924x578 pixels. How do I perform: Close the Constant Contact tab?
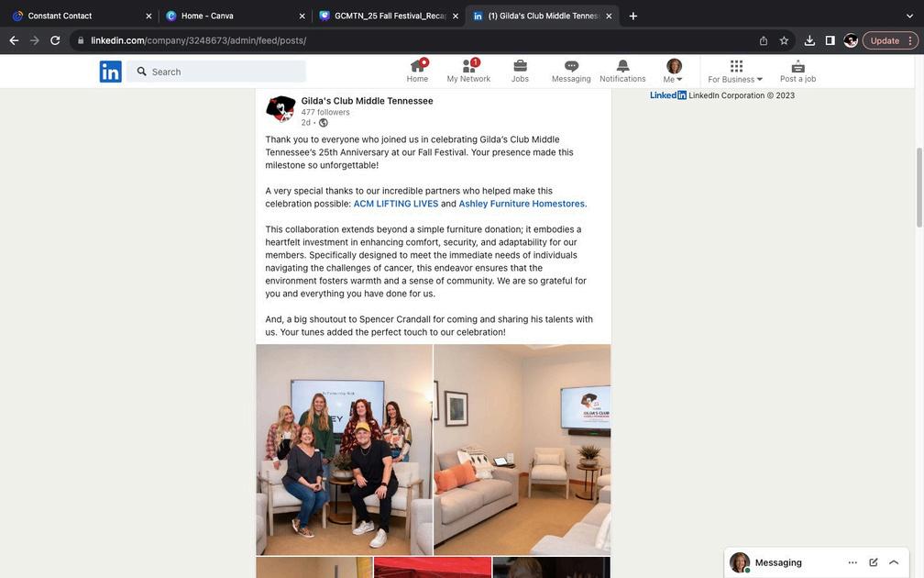point(148,16)
